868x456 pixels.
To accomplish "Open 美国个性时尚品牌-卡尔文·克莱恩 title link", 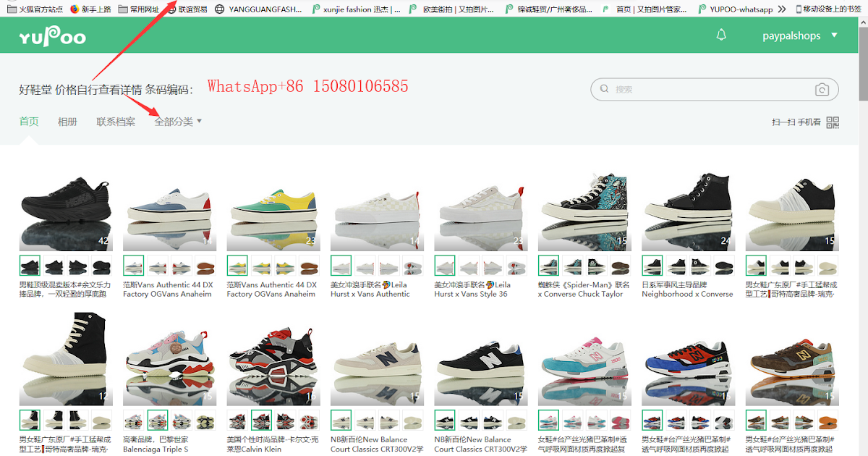I will point(273,444).
